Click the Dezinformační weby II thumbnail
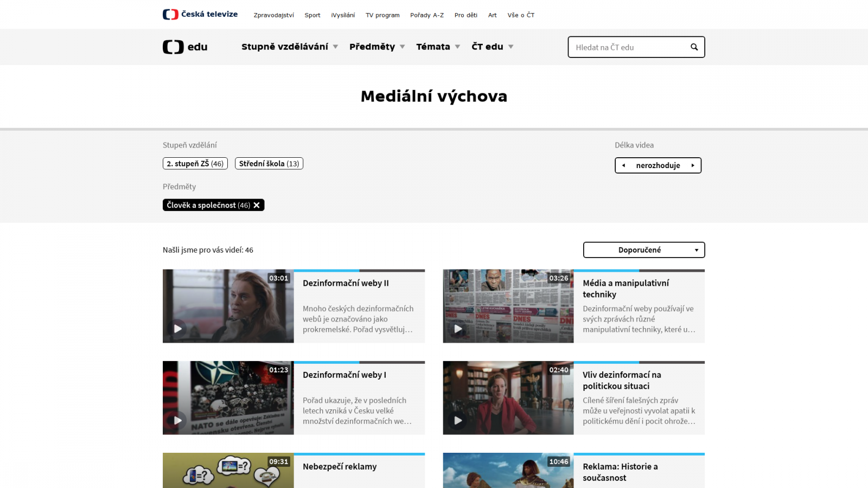This screenshot has width=868, height=488. (x=228, y=306)
